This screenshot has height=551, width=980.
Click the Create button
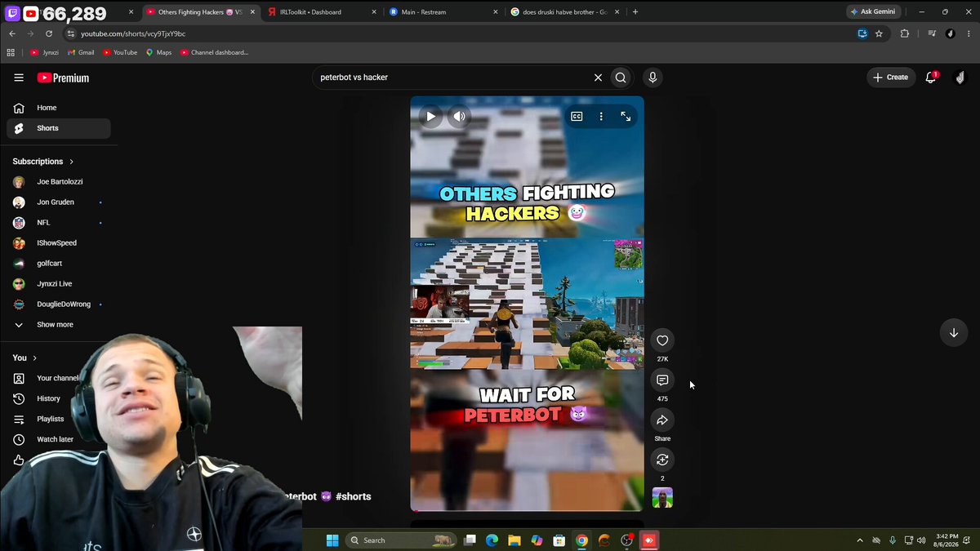coord(891,78)
